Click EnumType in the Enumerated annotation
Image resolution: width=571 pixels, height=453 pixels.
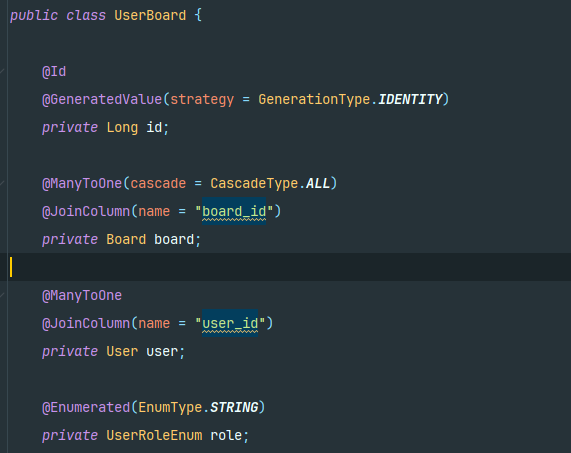pos(170,407)
